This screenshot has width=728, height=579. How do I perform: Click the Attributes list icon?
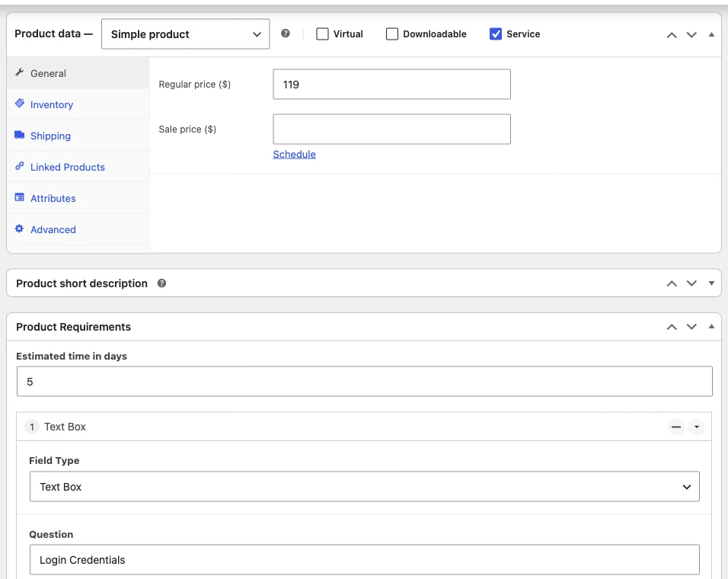(x=20, y=197)
